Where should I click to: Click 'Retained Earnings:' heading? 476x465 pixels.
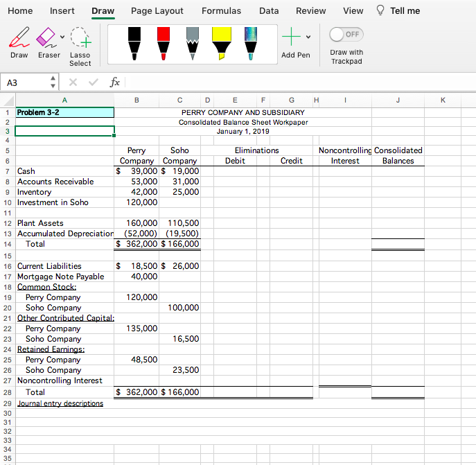[x=51, y=349]
